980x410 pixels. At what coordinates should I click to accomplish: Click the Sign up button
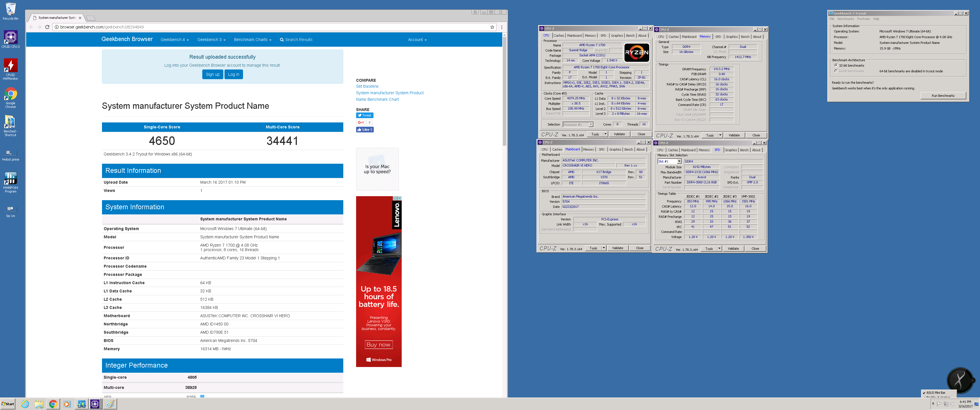(212, 74)
